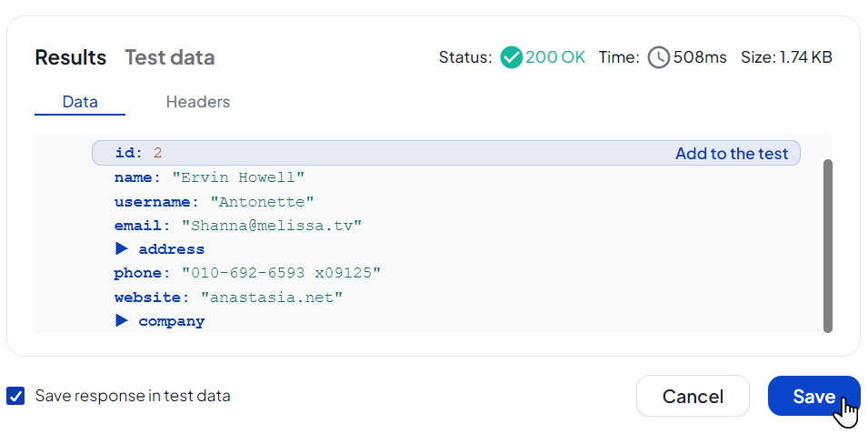Click the clock icon beside 508ms
Viewport: 868px width, 434px height.
[659, 57]
